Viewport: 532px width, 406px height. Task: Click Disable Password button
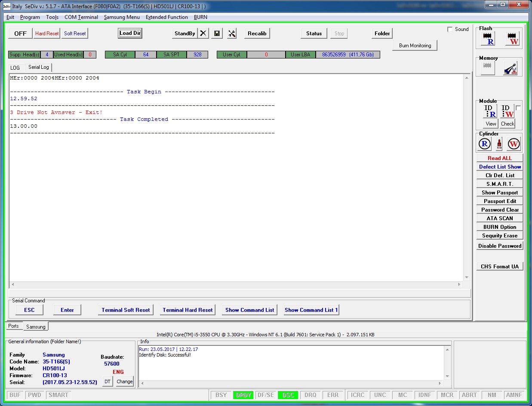point(500,246)
